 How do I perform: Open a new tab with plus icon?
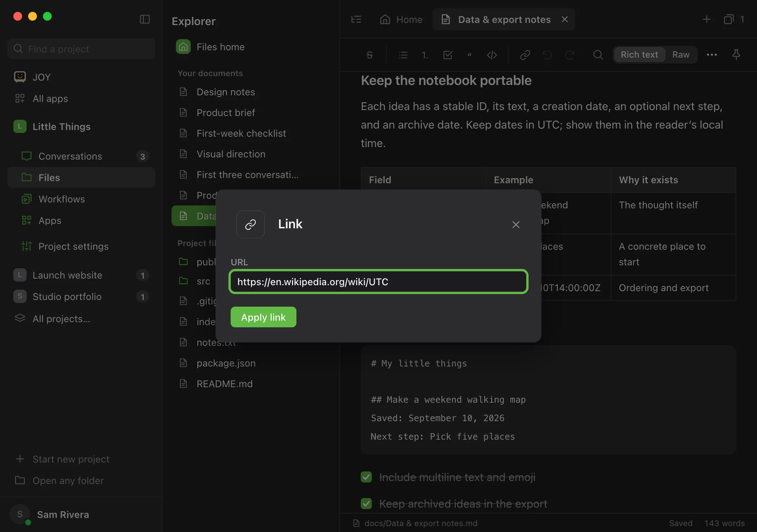707,19
